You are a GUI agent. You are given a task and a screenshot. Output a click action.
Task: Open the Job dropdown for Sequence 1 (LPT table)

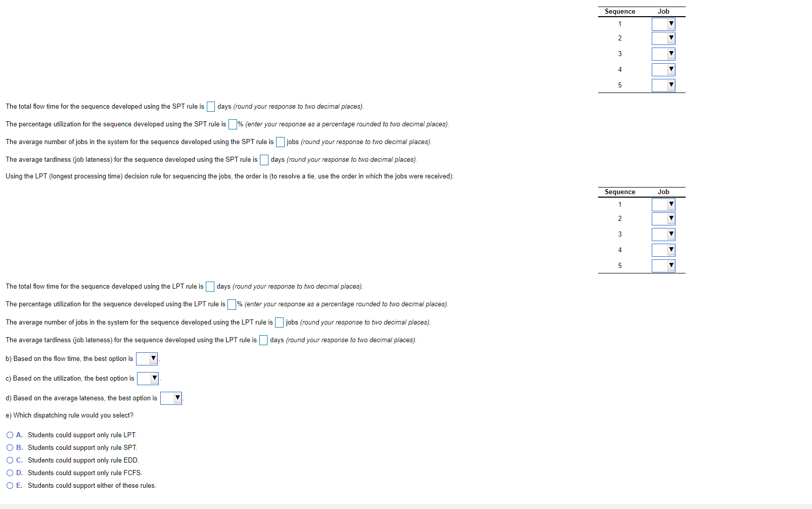pos(663,204)
